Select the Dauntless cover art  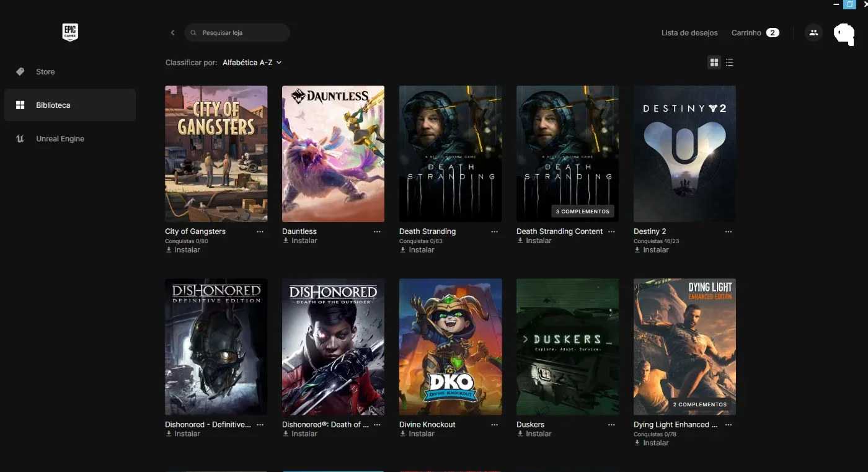pos(334,154)
